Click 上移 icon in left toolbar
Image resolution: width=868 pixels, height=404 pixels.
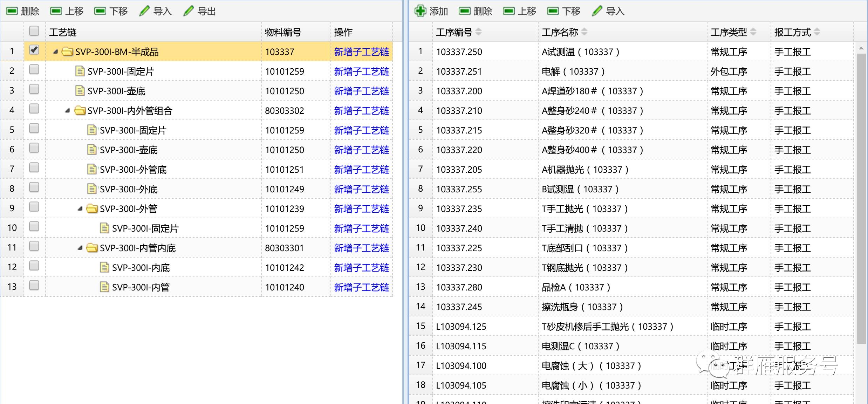[x=56, y=11]
